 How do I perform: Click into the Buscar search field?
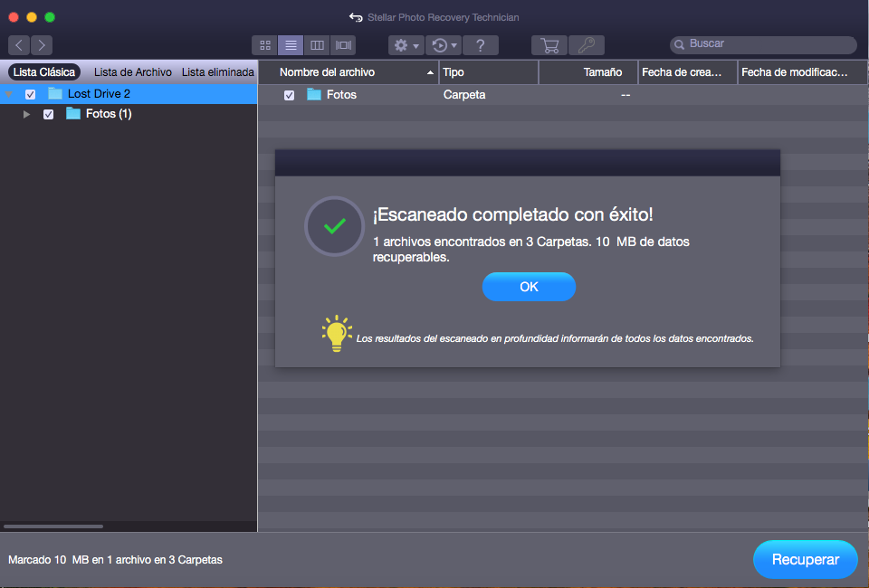tap(763, 44)
